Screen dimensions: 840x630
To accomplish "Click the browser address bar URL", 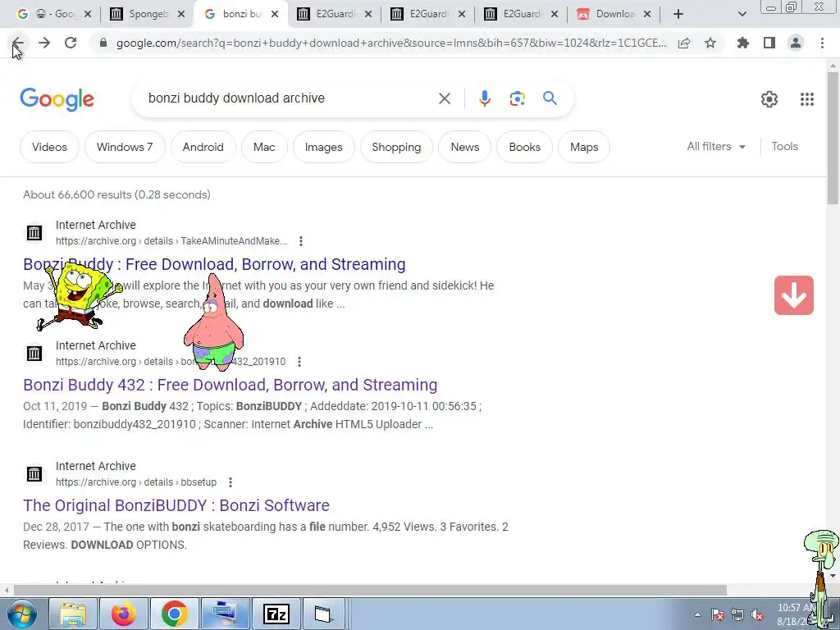I will pyautogui.click(x=391, y=43).
